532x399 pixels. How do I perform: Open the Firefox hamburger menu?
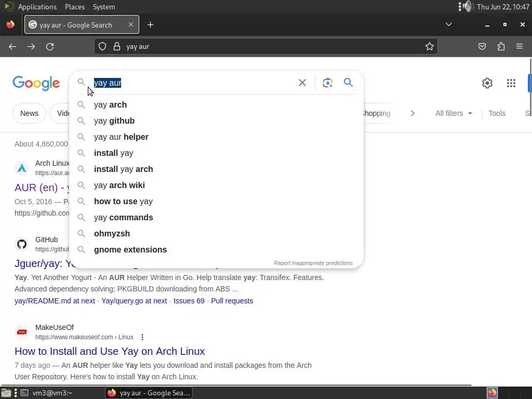coord(520,46)
